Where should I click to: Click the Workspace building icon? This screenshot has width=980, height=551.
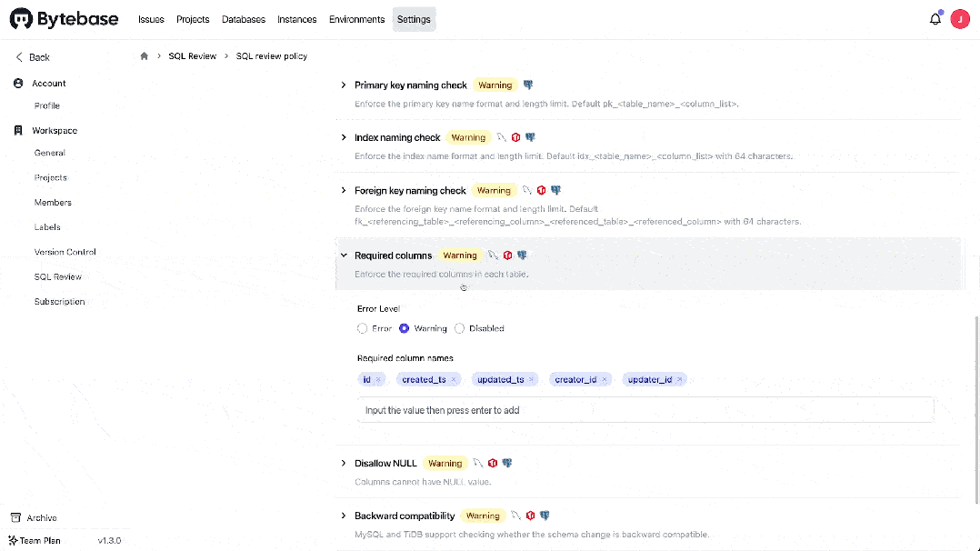tap(18, 130)
